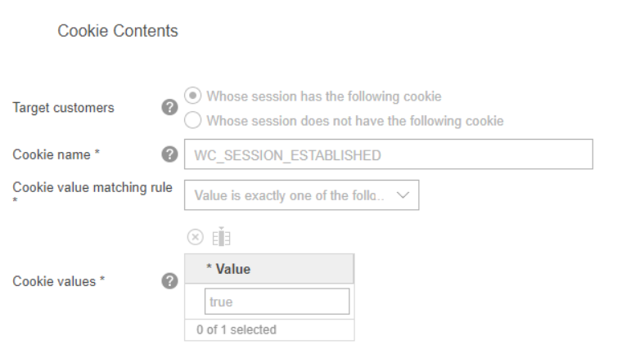Click the WC_SESSION_ESTABLISHED cookie name field
Screen dimensions: 644x349
[388, 154]
